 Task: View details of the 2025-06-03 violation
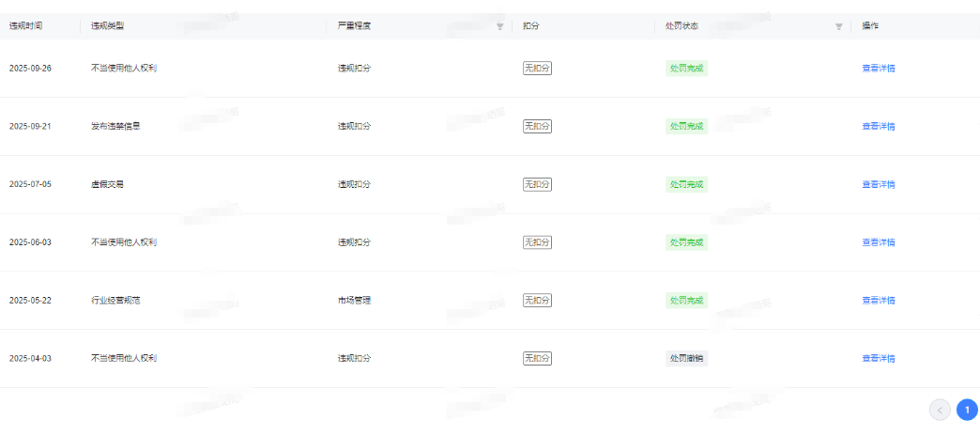click(879, 242)
